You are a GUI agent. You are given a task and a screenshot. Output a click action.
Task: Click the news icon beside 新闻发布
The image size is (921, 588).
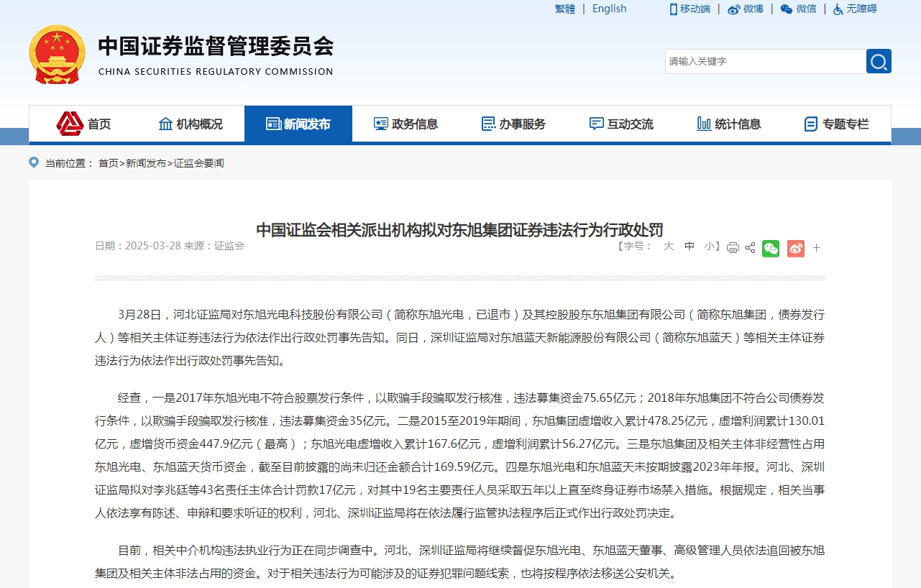(x=273, y=124)
